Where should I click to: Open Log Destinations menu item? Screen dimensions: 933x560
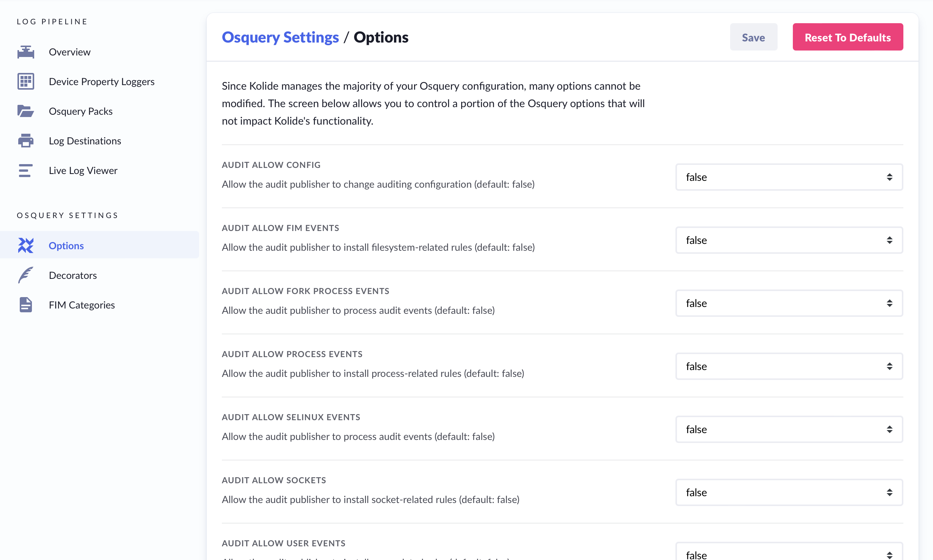pos(85,141)
